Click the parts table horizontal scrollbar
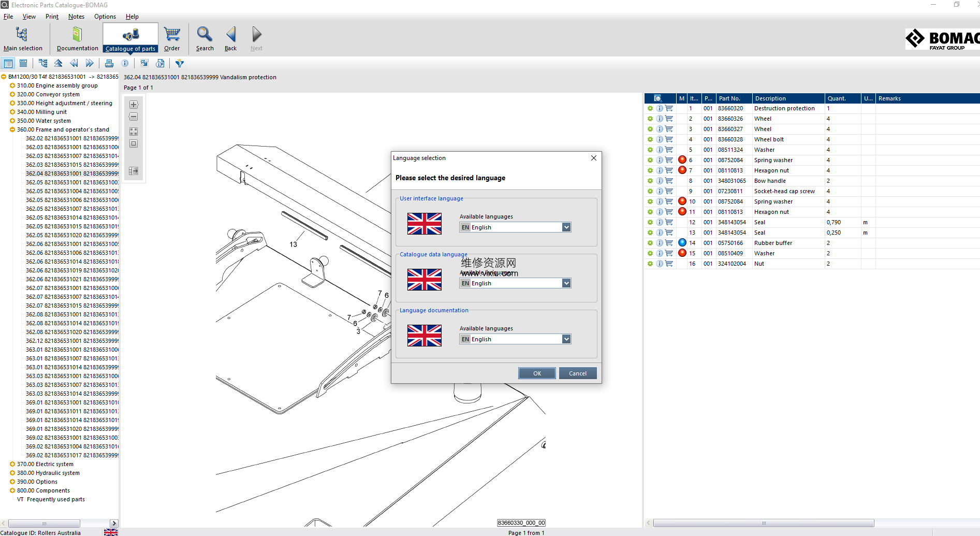Image resolution: width=980 pixels, height=536 pixels. pyautogui.click(x=763, y=523)
